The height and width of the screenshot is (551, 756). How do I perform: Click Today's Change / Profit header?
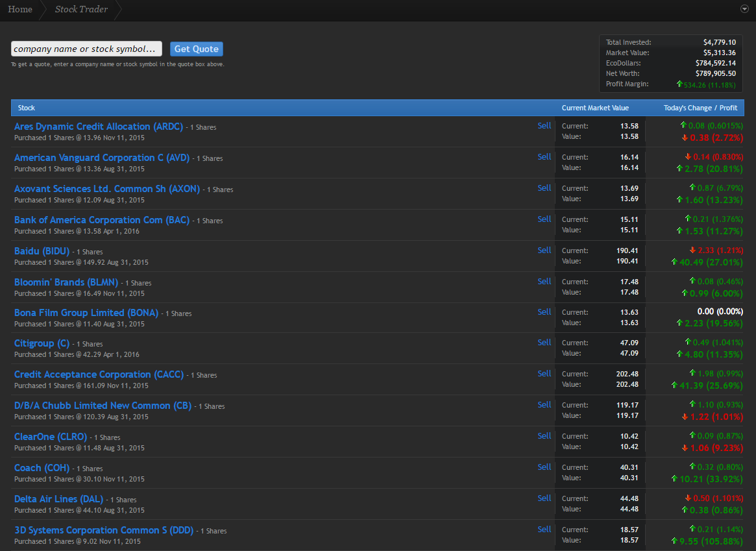tap(700, 108)
